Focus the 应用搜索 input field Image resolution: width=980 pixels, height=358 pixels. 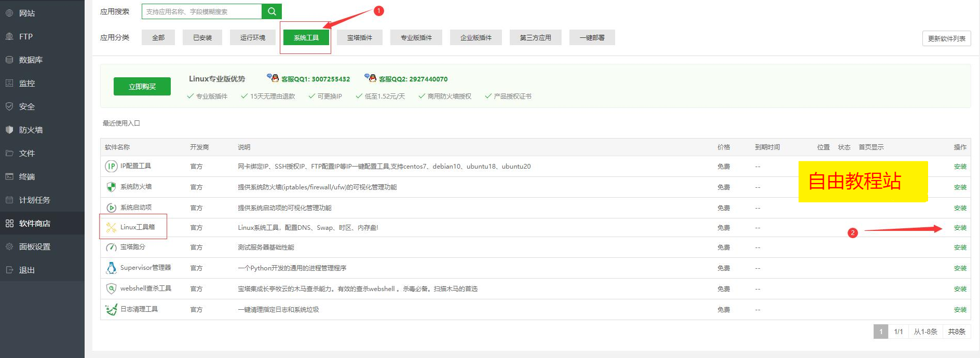[201, 11]
